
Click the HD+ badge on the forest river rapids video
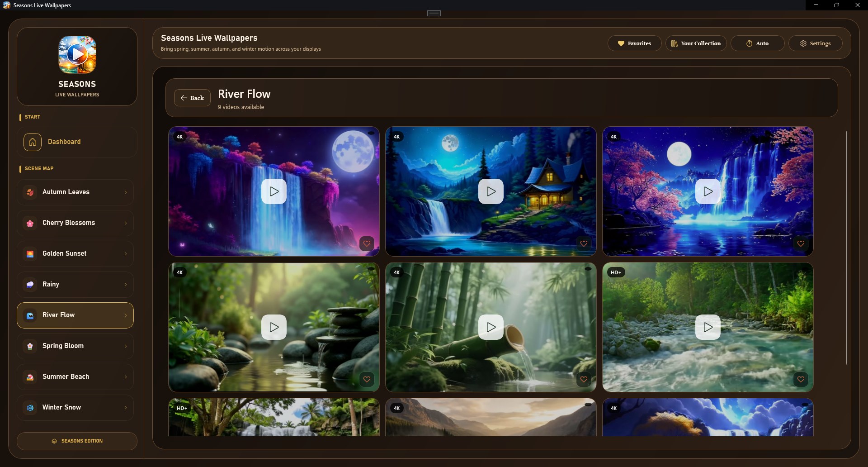[x=616, y=272]
